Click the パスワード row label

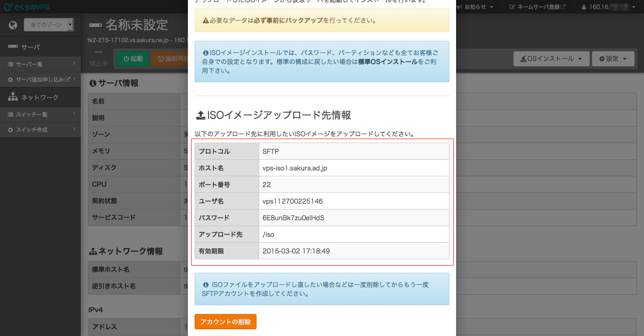(x=214, y=218)
